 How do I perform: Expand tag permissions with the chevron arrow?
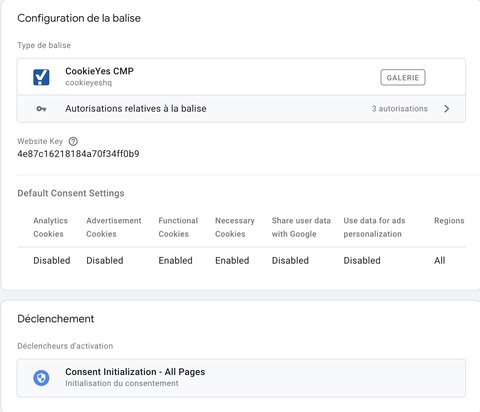point(447,109)
